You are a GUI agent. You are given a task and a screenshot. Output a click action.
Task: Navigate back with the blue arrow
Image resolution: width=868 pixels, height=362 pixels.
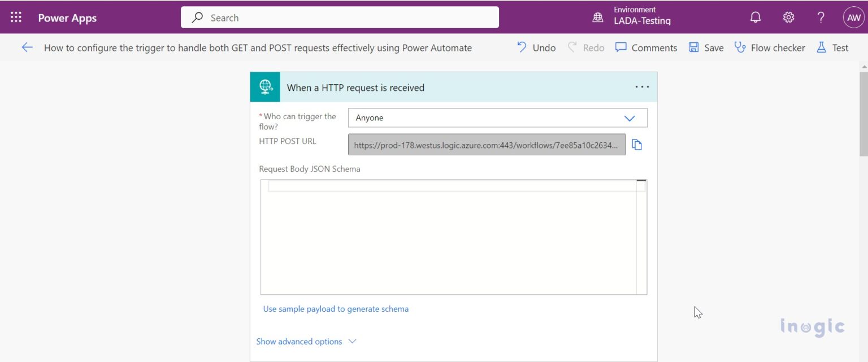[x=27, y=47]
